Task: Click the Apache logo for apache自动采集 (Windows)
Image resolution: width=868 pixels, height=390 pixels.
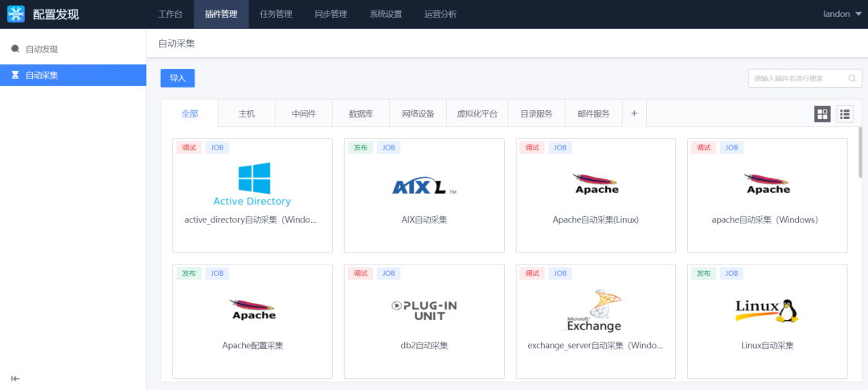Action: click(x=768, y=184)
